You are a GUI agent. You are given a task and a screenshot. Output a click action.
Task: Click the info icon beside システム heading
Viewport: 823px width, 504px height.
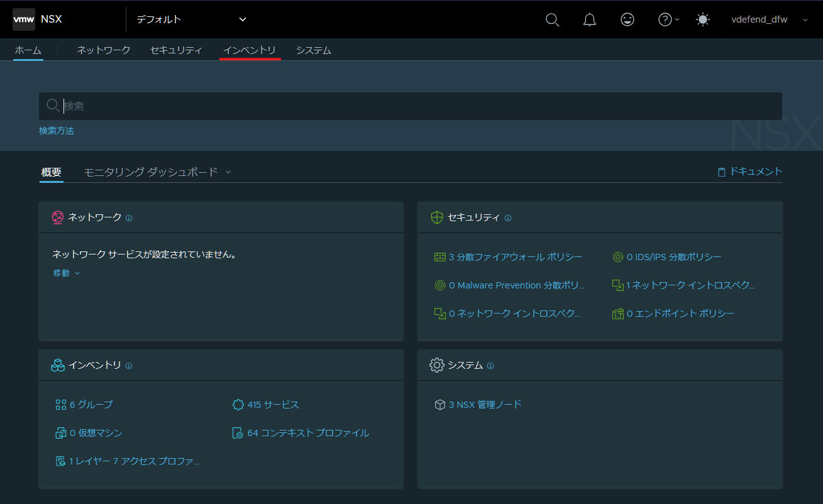pos(490,366)
